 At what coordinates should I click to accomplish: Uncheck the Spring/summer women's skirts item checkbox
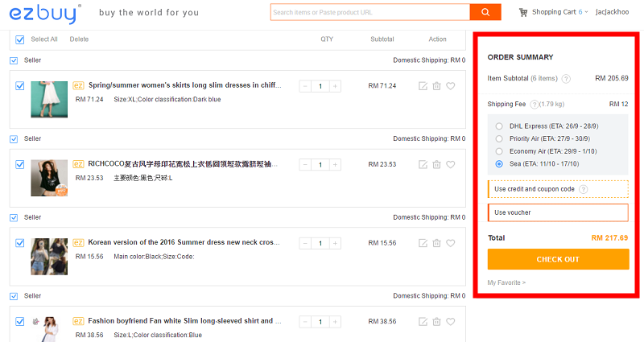tap(19, 86)
